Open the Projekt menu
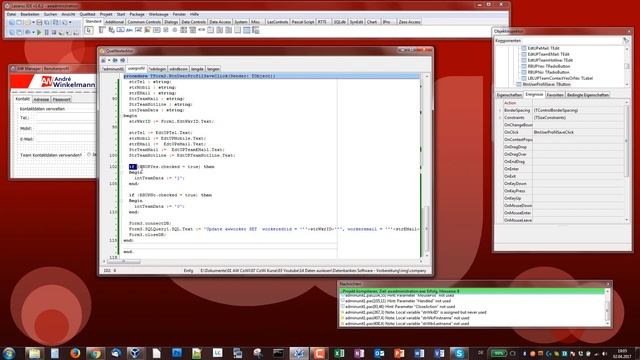The image size is (640, 360). point(106,14)
